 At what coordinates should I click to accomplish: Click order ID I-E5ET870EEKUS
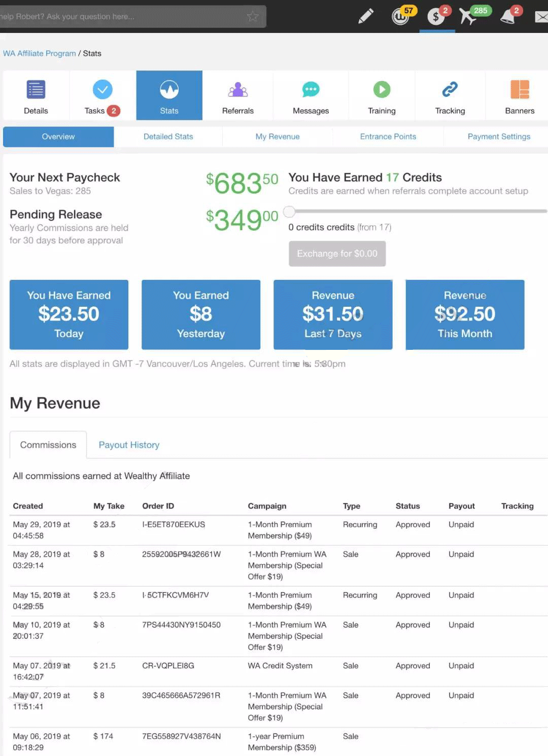[x=174, y=524]
